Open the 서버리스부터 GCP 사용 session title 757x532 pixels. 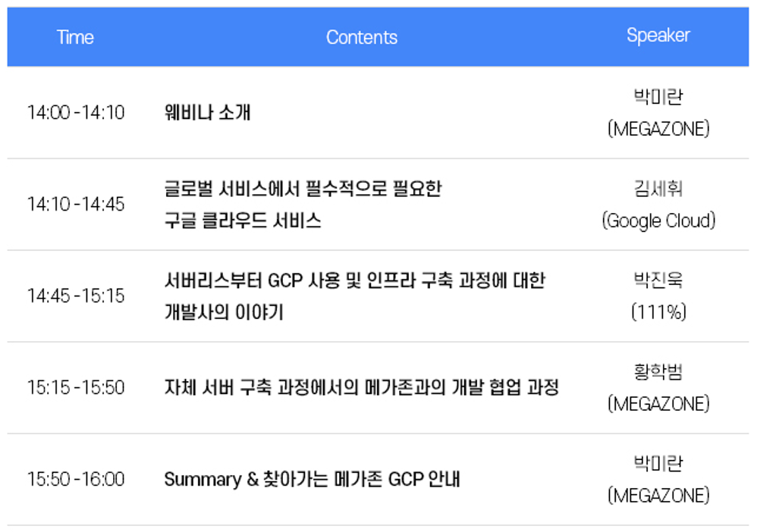coord(354,281)
